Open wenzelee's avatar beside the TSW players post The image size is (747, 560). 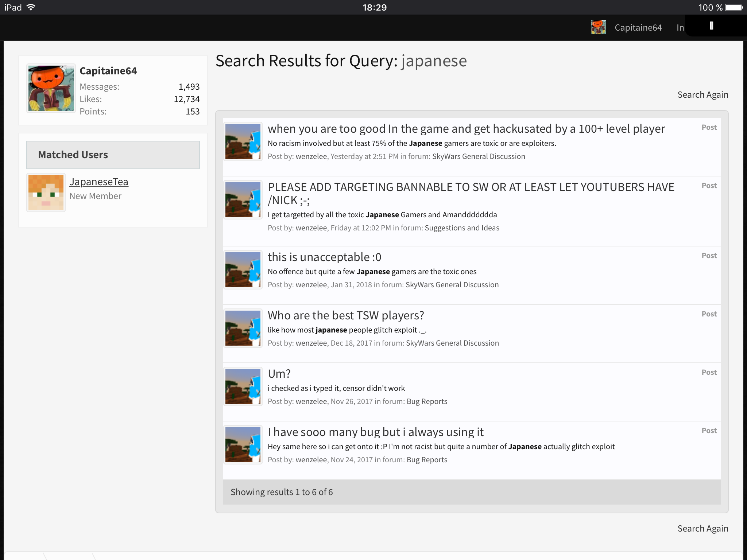tap(243, 328)
